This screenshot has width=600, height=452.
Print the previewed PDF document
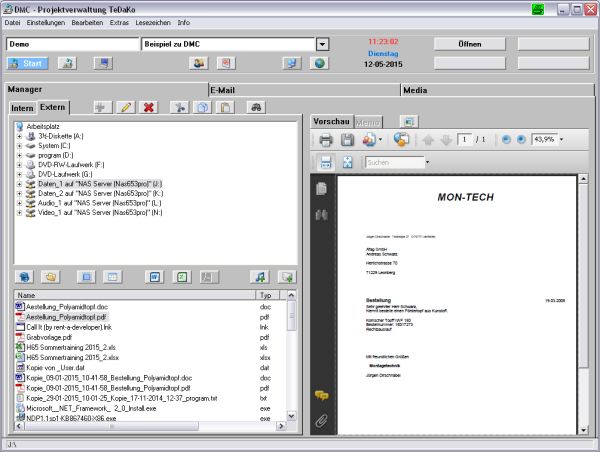[325, 140]
